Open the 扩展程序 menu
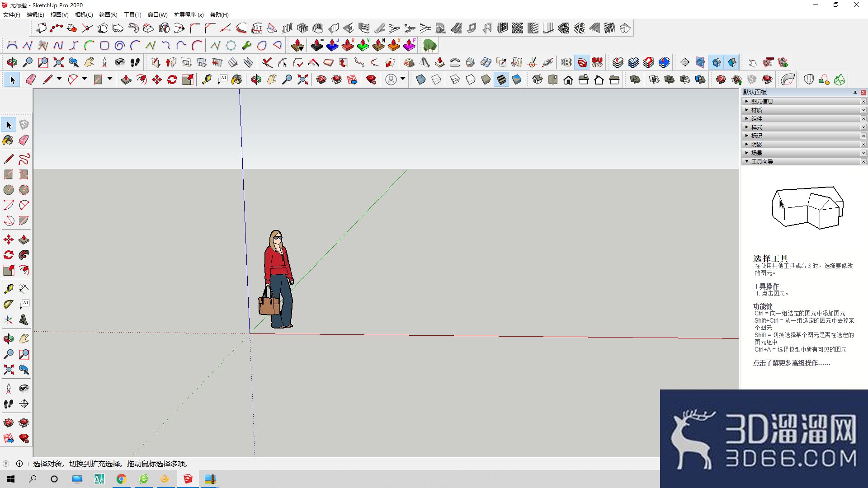Image resolution: width=868 pixels, height=488 pixels. (x=189, y=14)
